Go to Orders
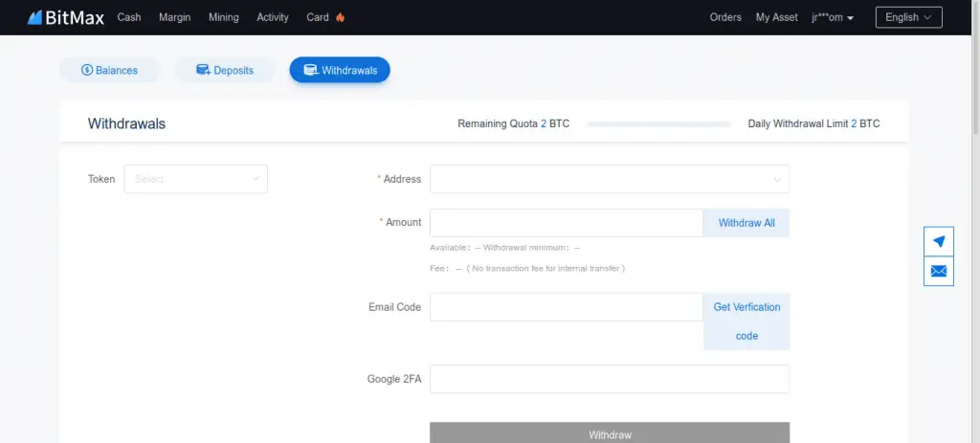 coord(725,17)
